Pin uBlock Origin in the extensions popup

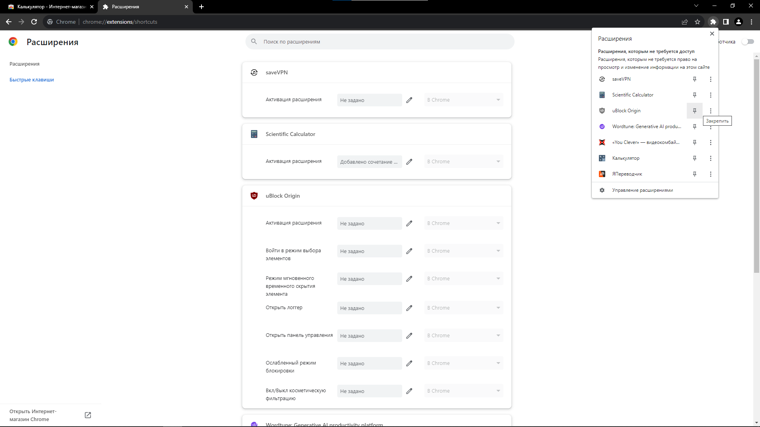coord(694,111)
